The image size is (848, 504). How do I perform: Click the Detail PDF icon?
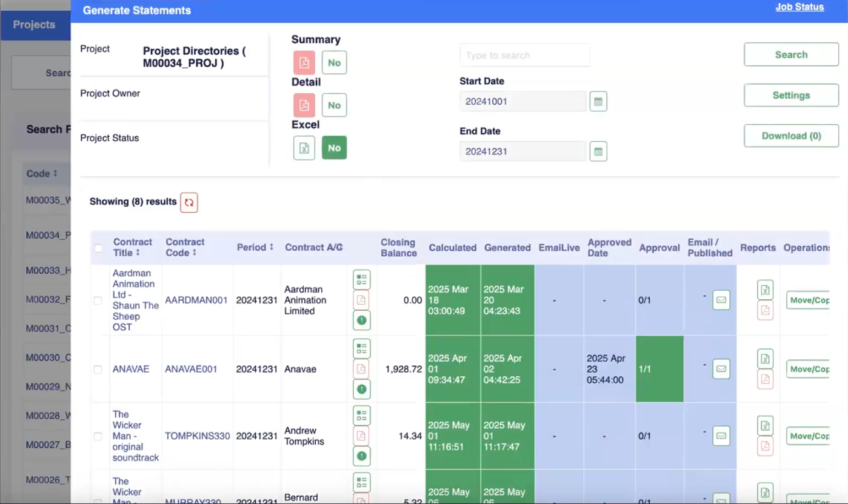(x=304, y=105)
